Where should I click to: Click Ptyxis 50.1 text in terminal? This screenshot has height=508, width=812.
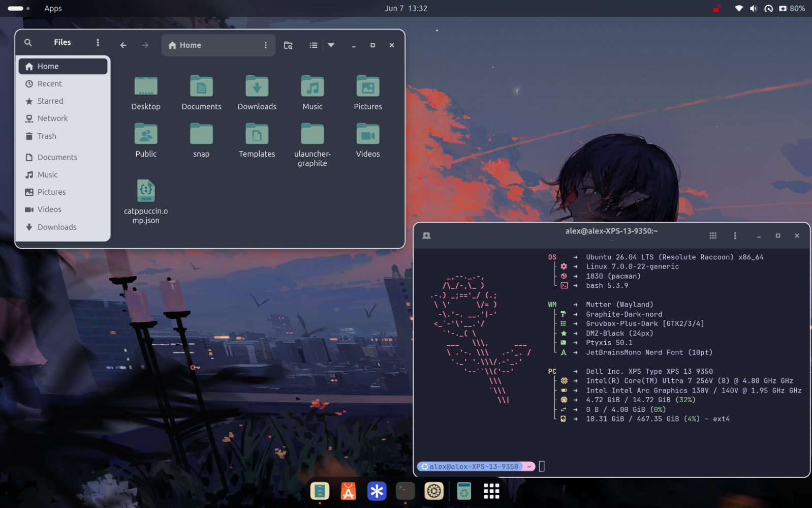click(609, 343)
